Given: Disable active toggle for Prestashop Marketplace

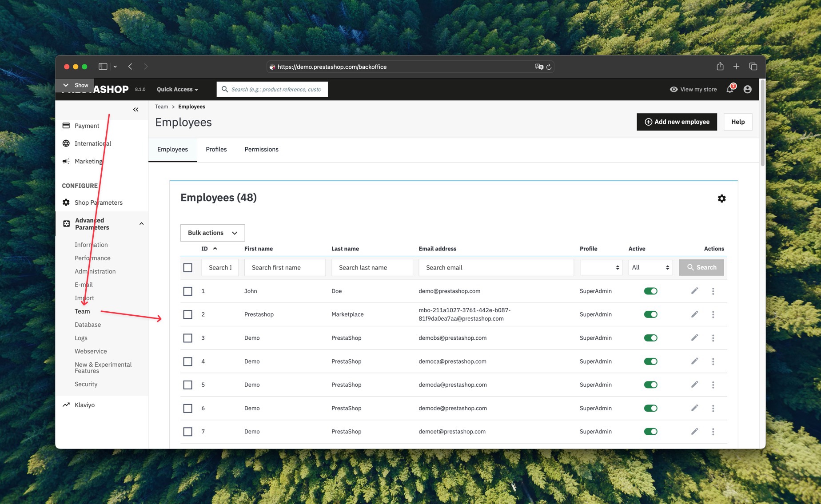Looking at the screenshot, I should (x=651, y=314).
